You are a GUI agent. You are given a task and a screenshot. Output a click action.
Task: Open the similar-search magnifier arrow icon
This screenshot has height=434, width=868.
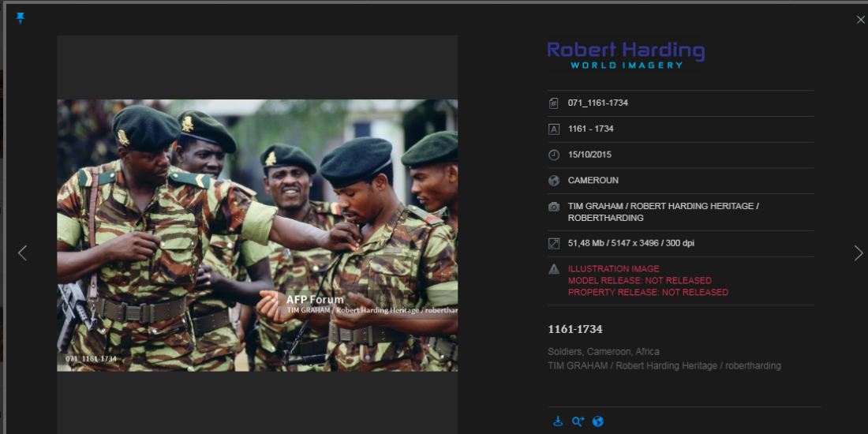coord(578,421)
